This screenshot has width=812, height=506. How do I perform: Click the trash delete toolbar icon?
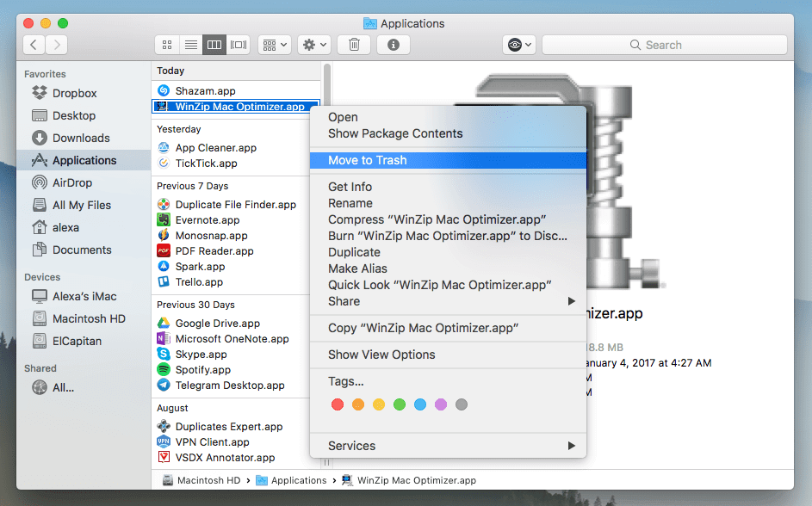354,45
